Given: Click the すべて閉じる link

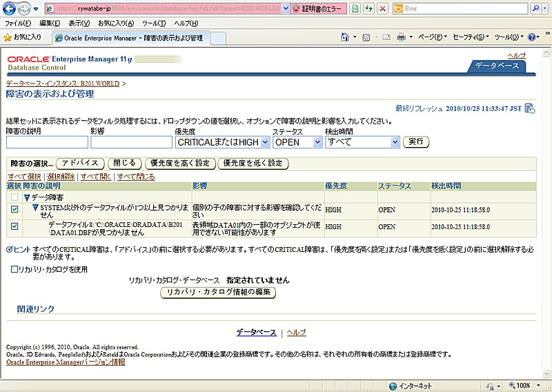Looking at the screenshot, I should [136, 177].
